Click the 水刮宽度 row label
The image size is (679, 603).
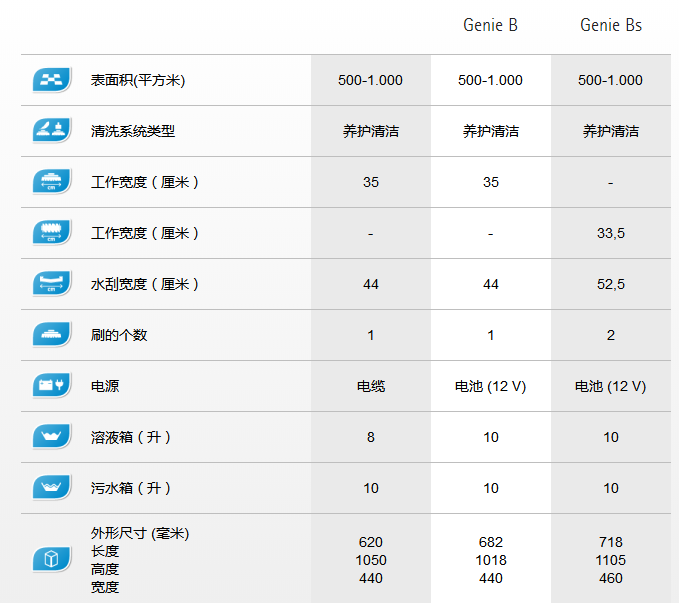click(145, 284)
